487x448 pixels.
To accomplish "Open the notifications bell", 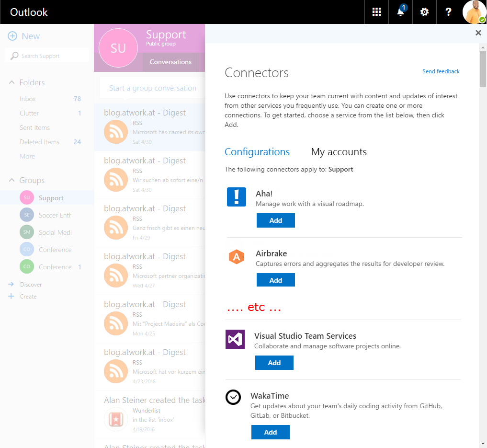I will coord(400,12).
